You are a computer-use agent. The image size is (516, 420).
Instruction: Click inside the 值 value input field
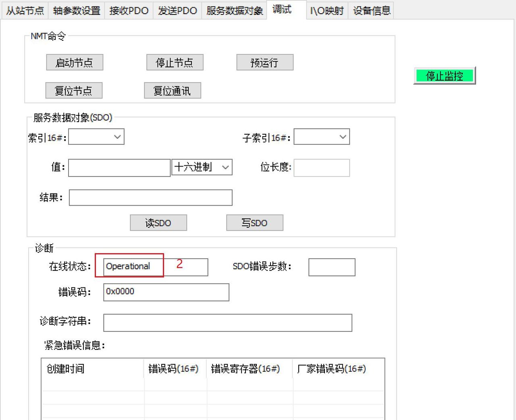[119, 167]
